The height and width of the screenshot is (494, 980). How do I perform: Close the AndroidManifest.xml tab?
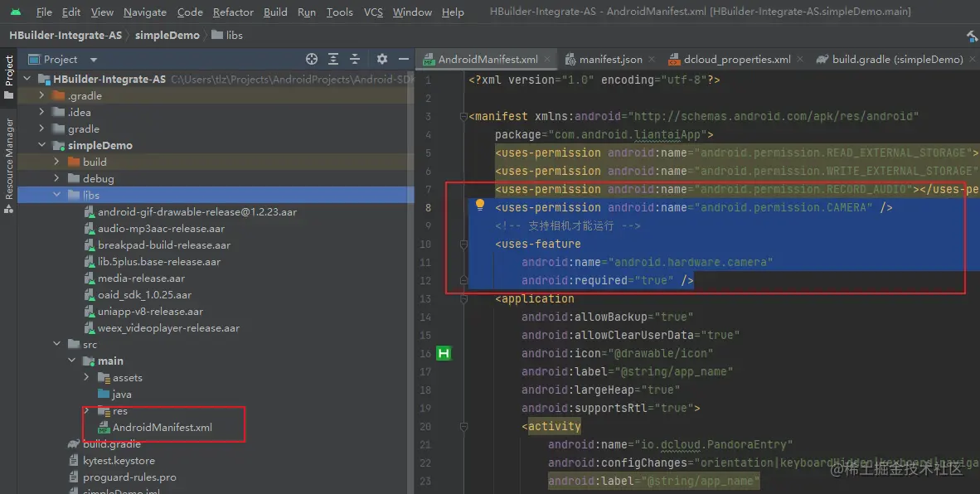tap(547, 60)
